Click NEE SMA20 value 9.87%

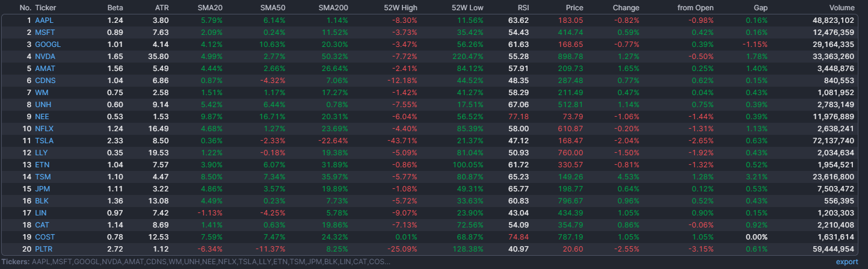click(x=211, y=117)
